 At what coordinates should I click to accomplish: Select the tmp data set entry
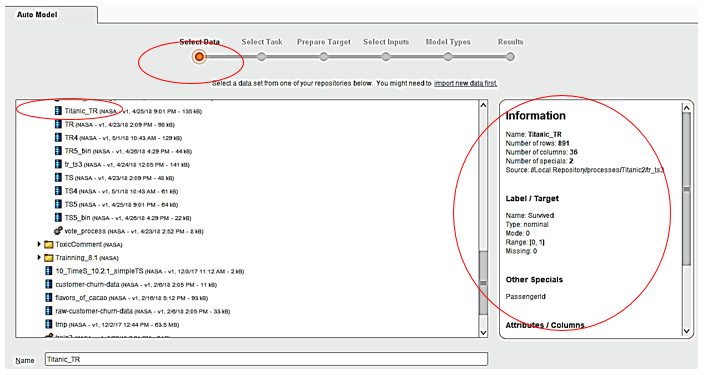pos(117,325)
